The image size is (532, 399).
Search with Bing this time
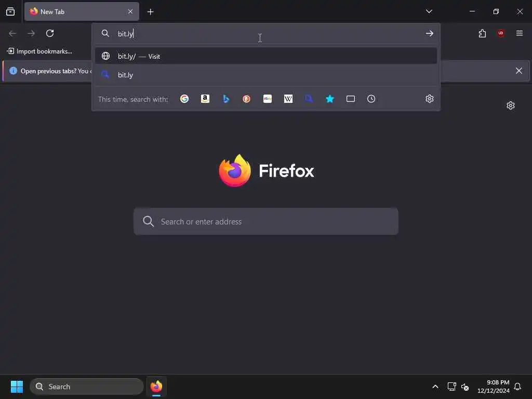[x=226, y=99]
